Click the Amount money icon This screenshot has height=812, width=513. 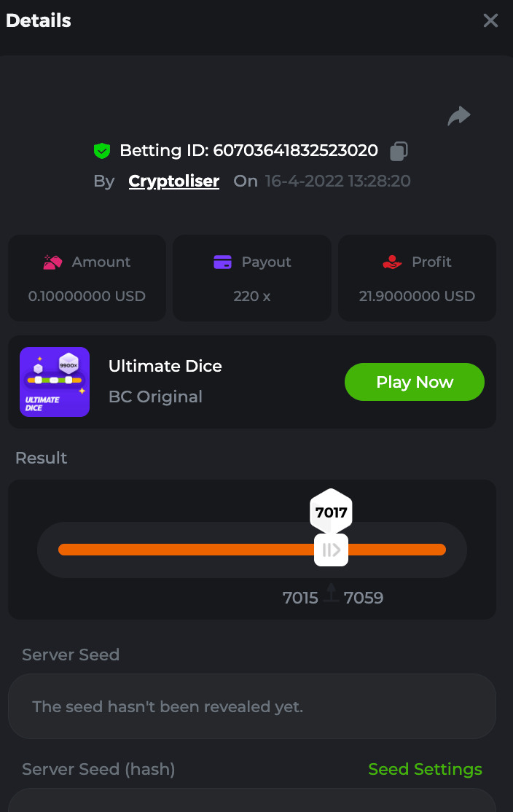[52, 262]
